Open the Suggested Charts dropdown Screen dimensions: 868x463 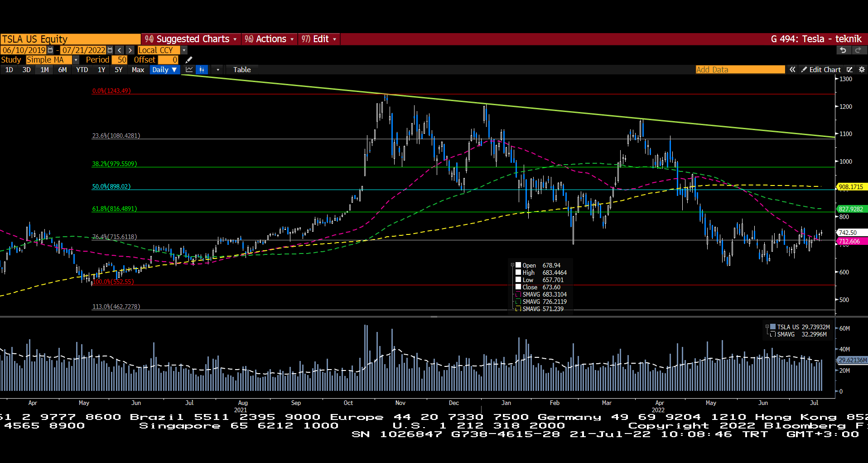coord(191,39)
